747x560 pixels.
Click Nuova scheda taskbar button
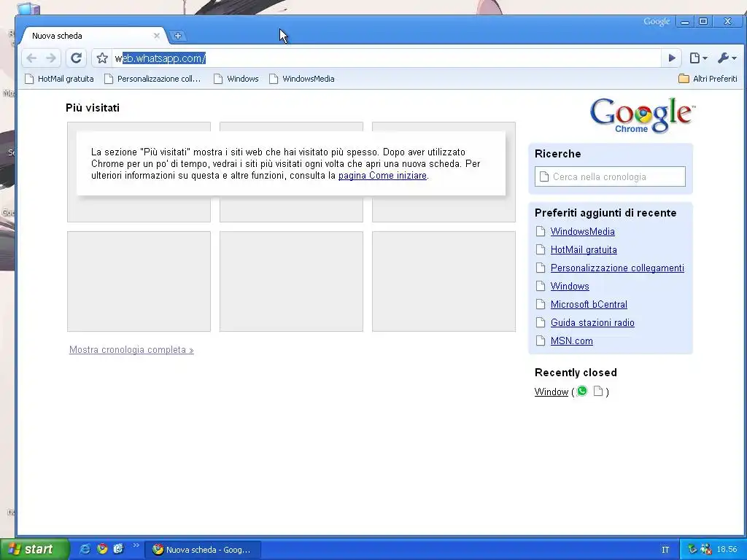[203, 550]
